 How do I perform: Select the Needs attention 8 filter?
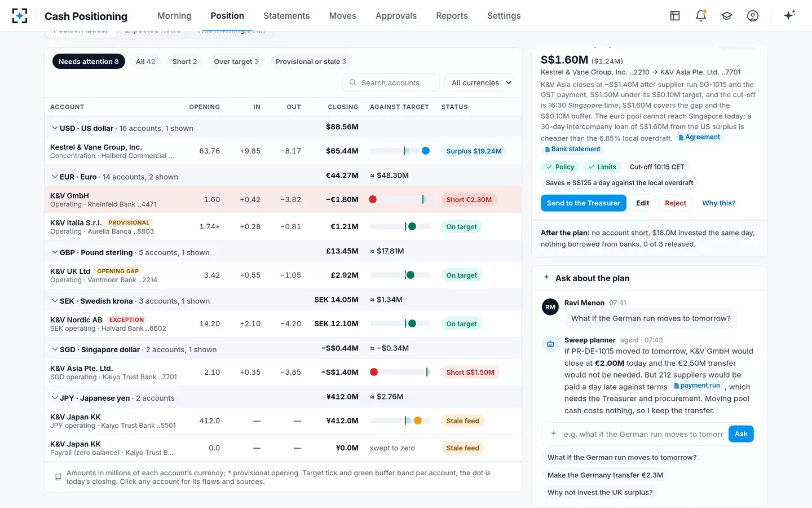point(89,62)
